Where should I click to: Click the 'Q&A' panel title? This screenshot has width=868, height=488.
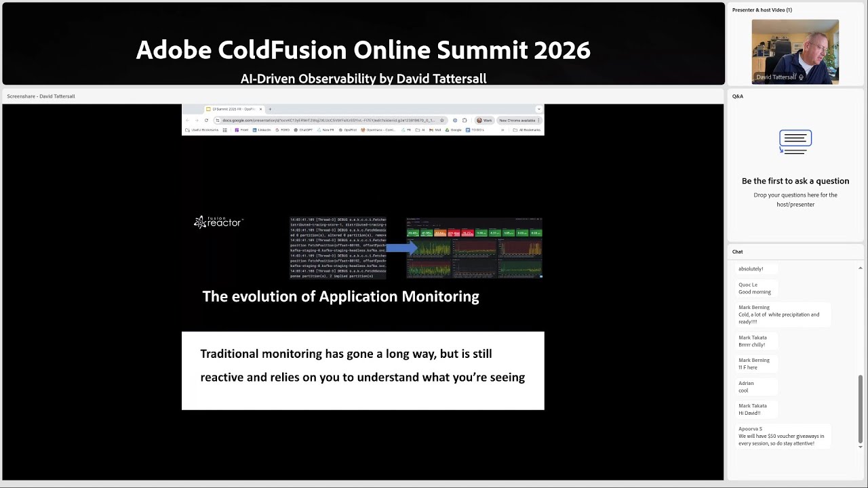[x=738, y=96]
